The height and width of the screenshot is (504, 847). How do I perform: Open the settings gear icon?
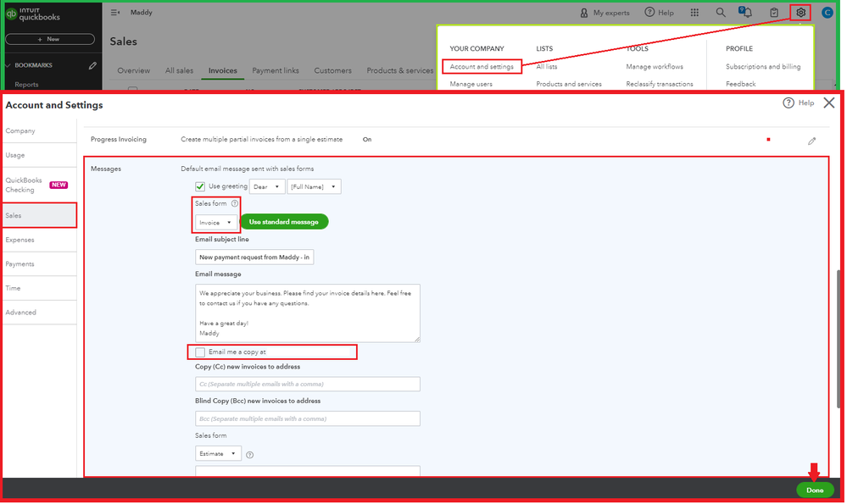point(800,13)
